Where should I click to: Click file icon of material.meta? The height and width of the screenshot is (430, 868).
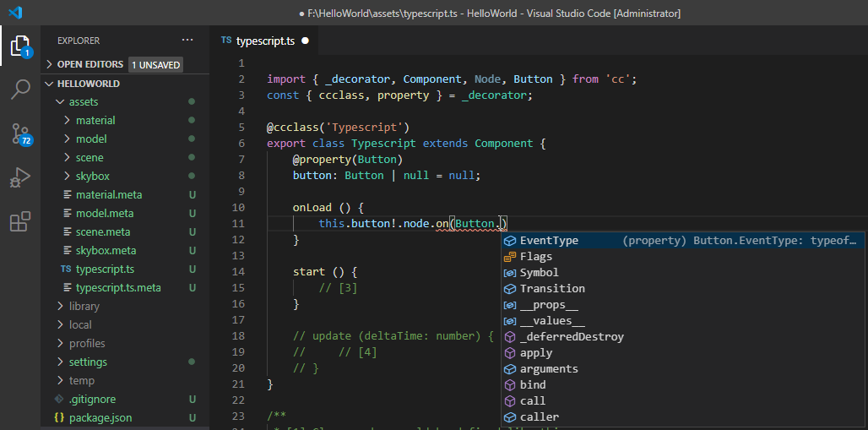[68, 195]
